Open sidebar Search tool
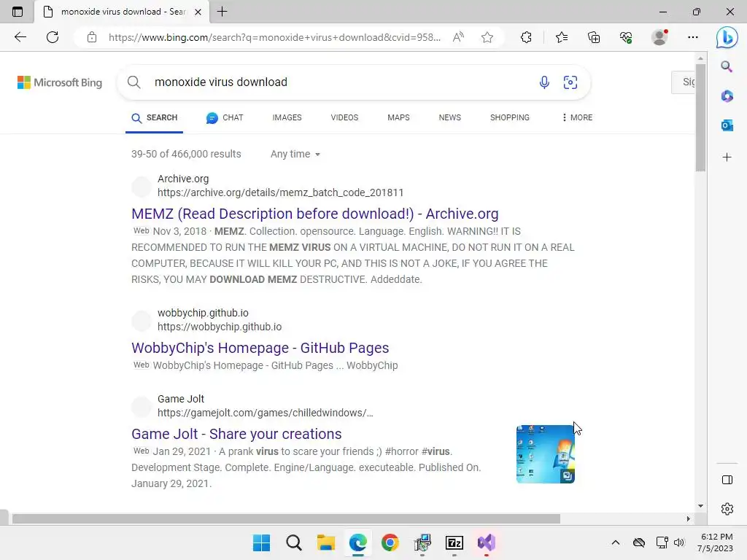This screenshot has height=560, width=747. tap(727, 66)
